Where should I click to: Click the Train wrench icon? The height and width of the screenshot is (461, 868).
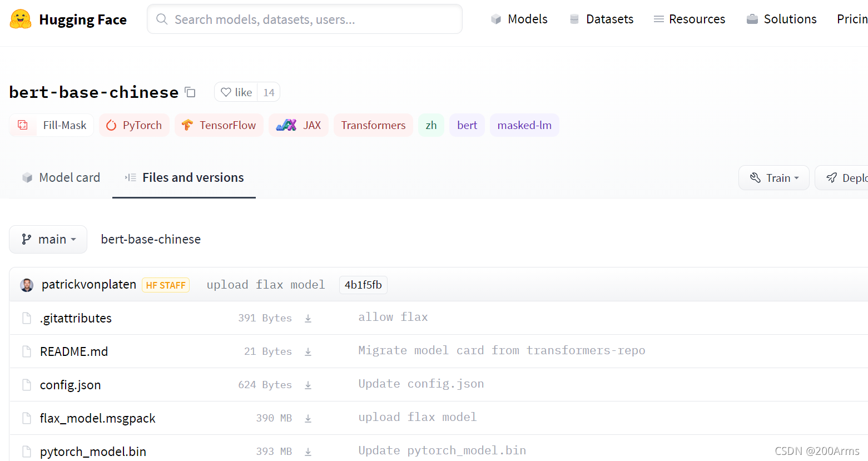coord(755,177)
